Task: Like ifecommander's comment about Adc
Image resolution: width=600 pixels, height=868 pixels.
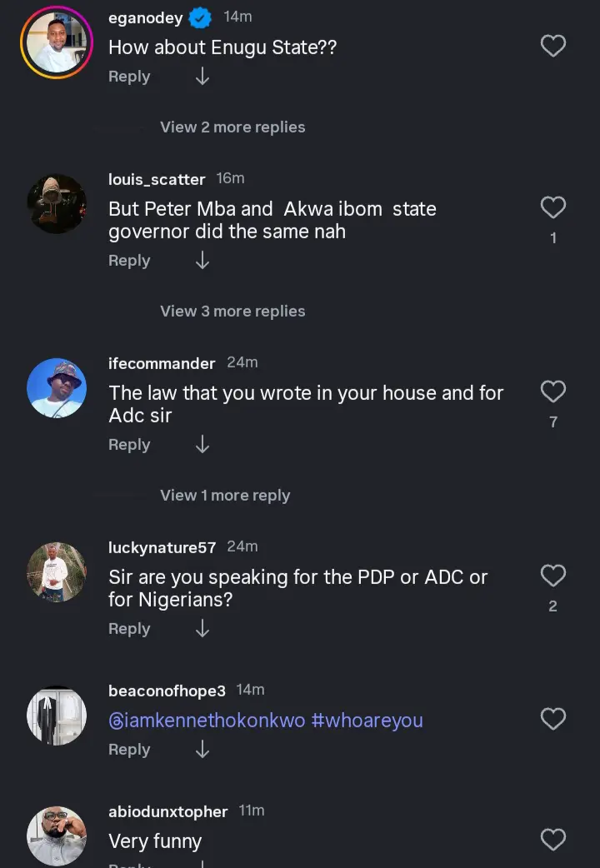Action: click(553, 392)
